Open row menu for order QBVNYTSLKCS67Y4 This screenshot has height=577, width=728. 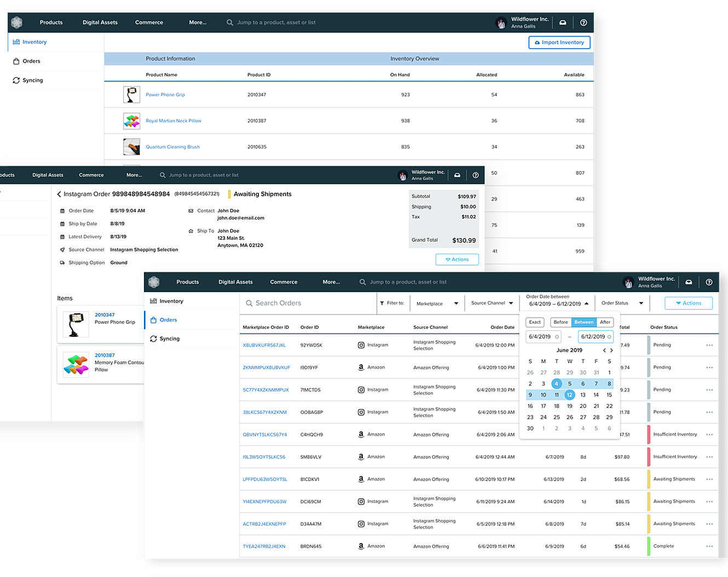click(709, 435)
